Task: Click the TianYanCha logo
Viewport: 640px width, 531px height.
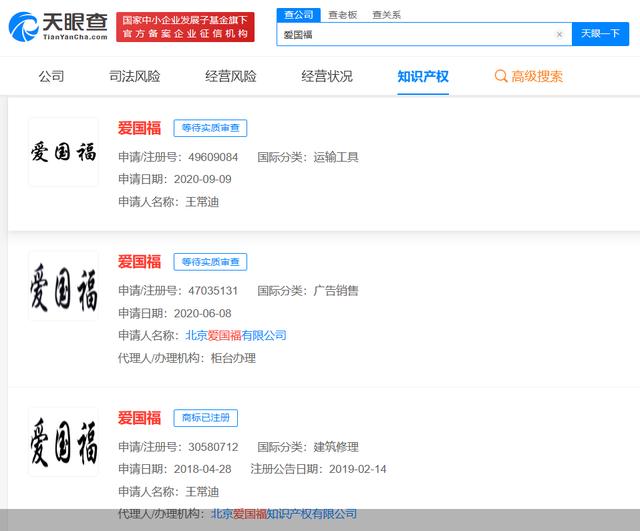Action: (x=58, y=27)
